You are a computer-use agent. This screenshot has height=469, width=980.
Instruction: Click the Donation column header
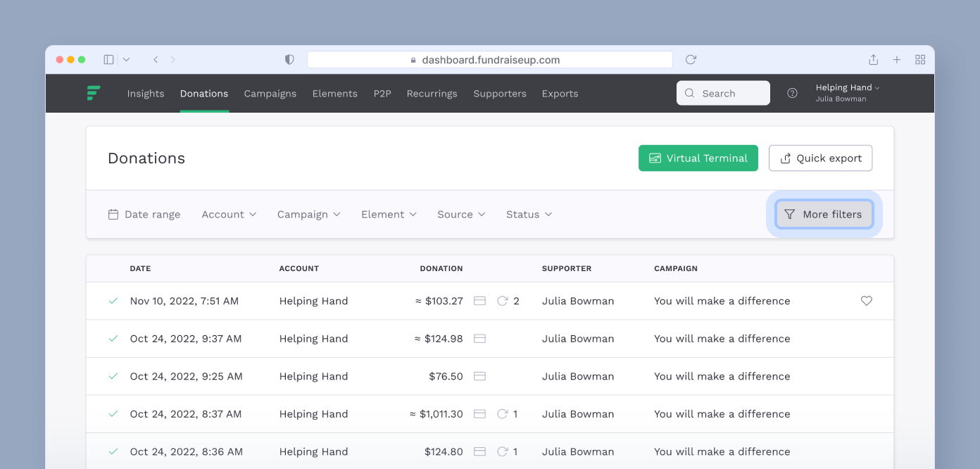click(x=441, y=268)
